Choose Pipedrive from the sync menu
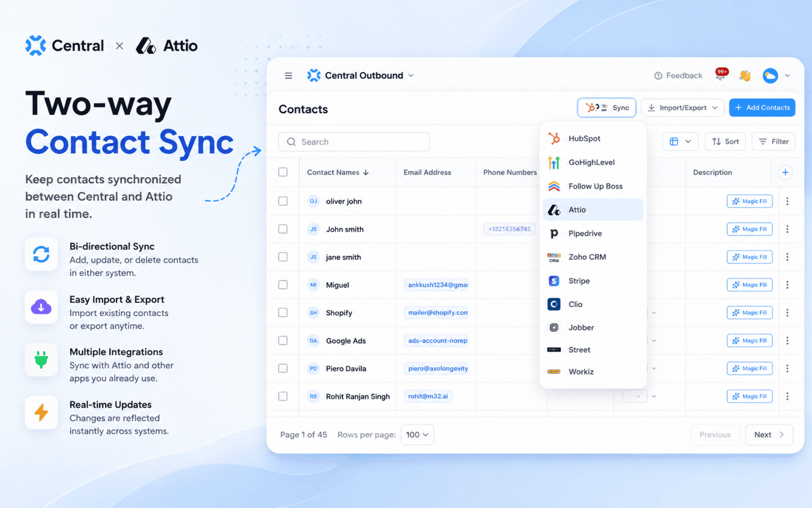This screenshot has width=812, height=508. [593, 233]
